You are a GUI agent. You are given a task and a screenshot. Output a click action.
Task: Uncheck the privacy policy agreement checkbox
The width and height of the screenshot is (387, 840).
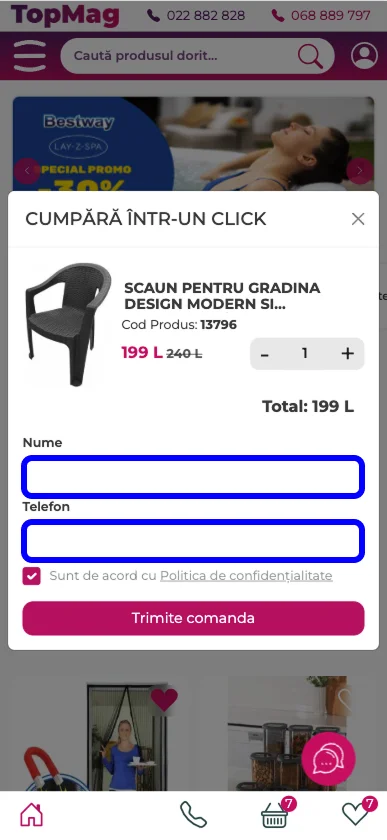32,576
